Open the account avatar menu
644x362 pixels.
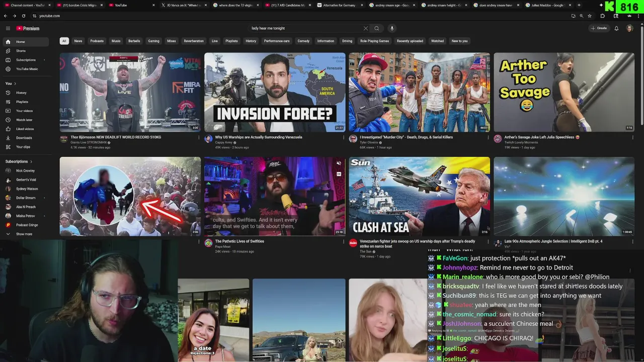(x=629, y=28)
